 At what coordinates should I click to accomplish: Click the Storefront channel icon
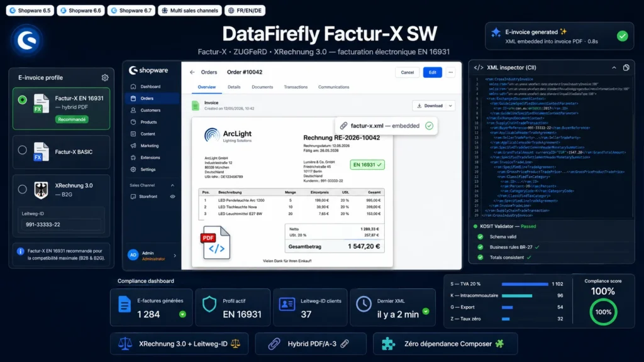click(133, 197)
